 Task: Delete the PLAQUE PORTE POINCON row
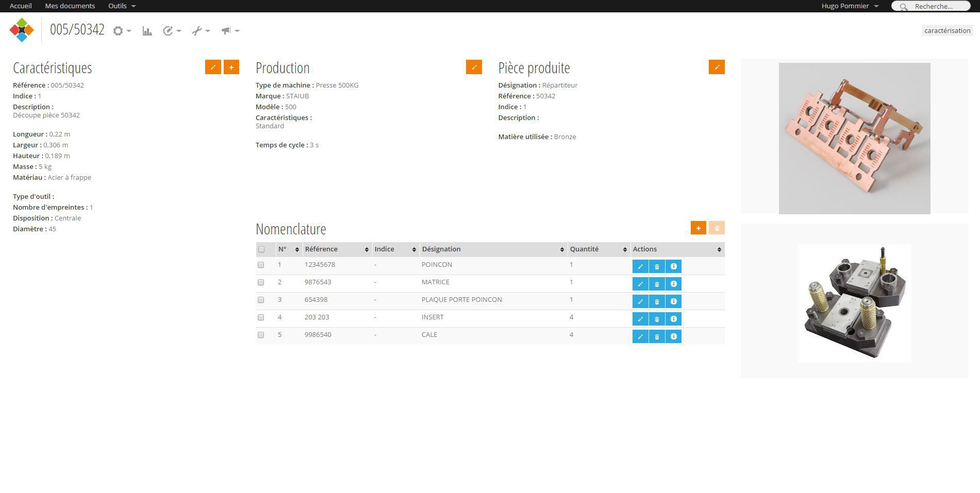[657, 301]
